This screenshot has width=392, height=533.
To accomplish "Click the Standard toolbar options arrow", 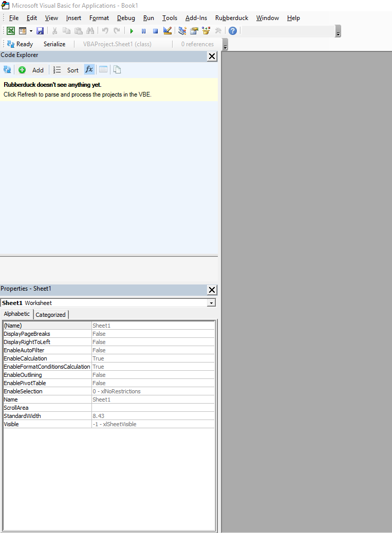I will [338, 31].
